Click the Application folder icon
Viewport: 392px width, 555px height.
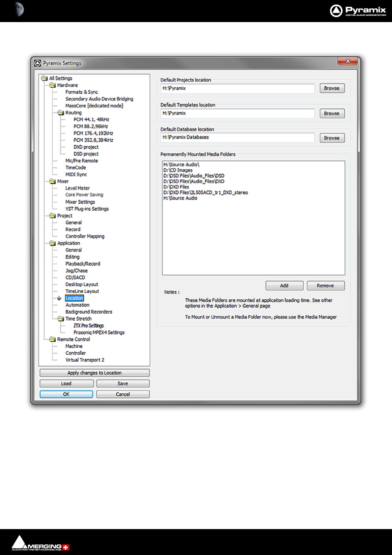tap(52, 243)
